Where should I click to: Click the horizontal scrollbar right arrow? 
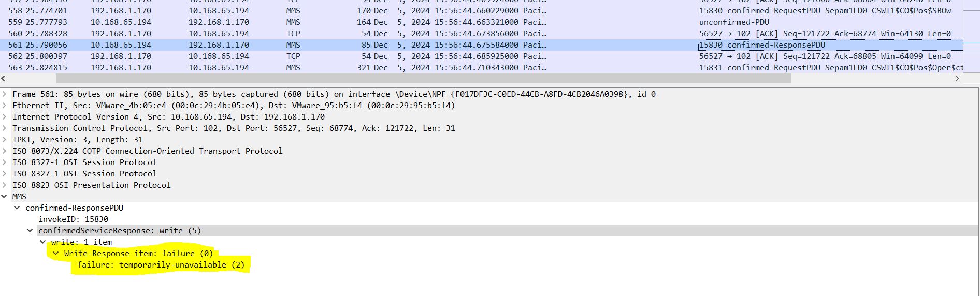point(957,78)
